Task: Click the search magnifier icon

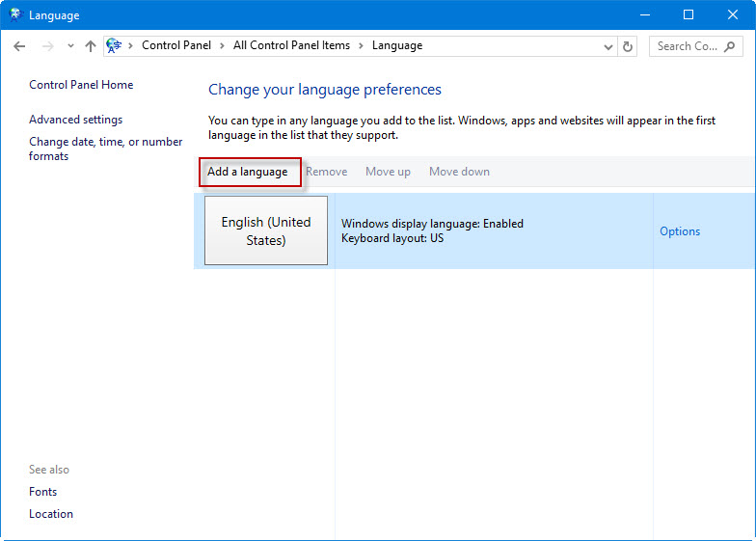Action: coord(730,46)
